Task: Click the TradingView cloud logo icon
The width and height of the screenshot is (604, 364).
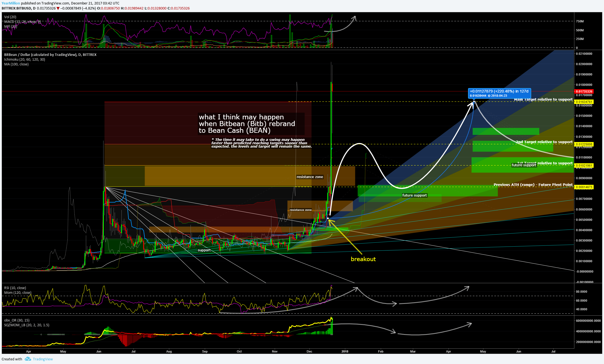Action: pyautogui.click(x=28, y=359)
